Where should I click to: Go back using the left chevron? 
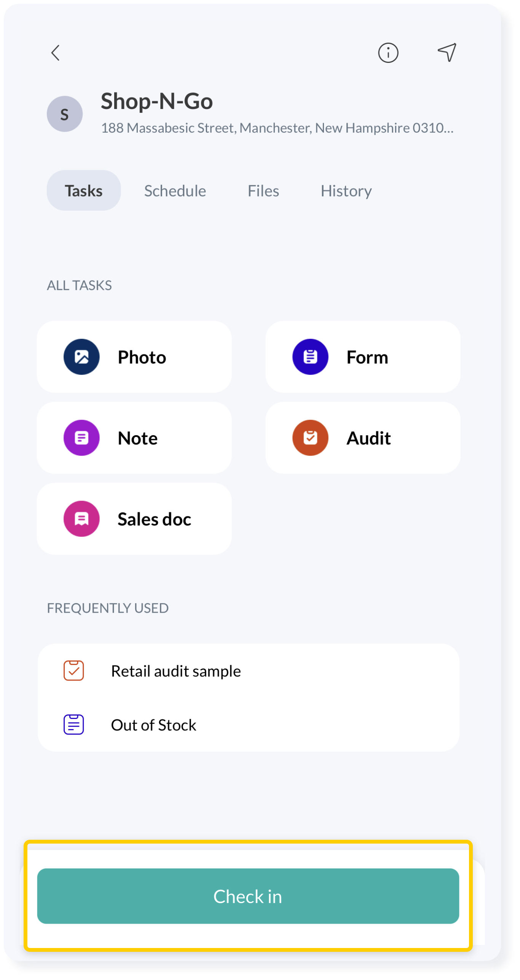point(56,53)
